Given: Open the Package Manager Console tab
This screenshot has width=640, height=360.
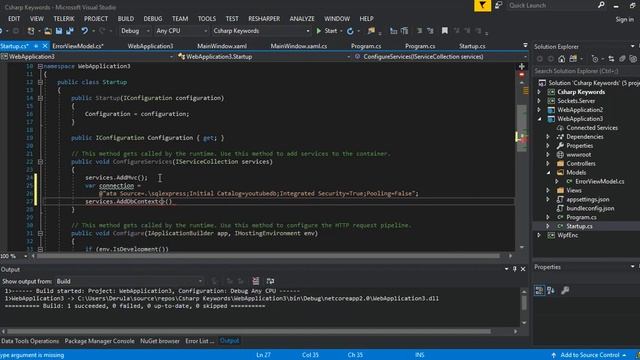Looking at the screenshot, I should (100, 341).
